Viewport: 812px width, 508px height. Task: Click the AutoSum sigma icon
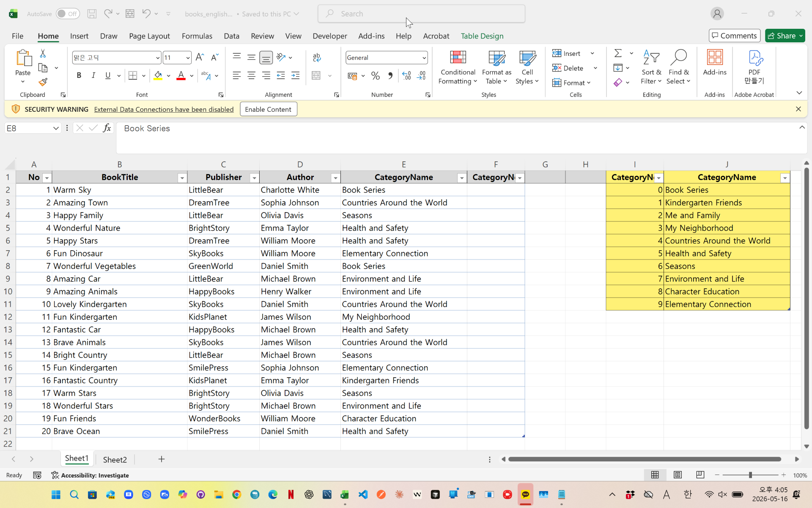point(618,53)
